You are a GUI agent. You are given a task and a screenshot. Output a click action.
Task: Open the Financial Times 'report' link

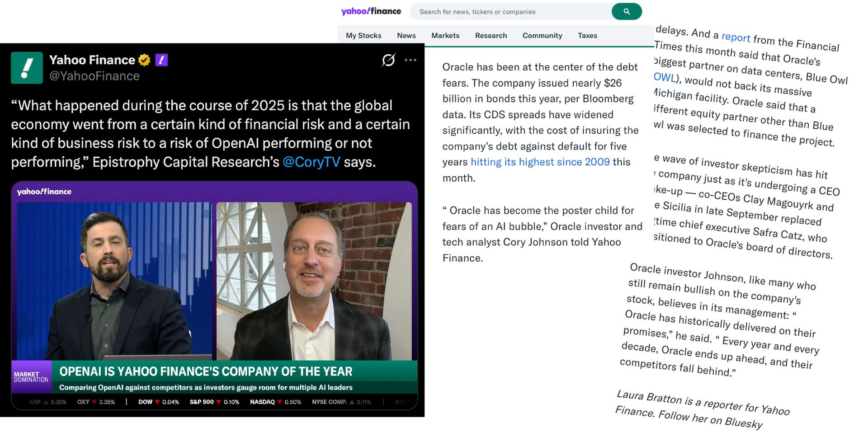736,37
